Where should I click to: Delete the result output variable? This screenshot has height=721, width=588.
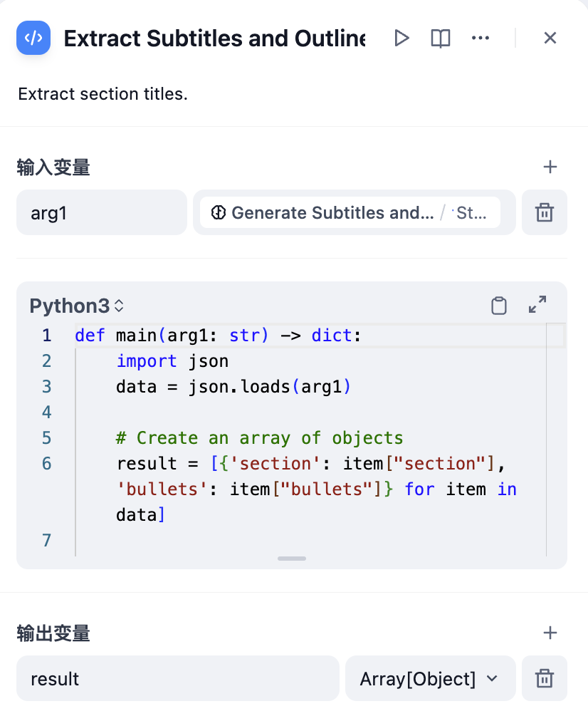[x=545, y=678]
